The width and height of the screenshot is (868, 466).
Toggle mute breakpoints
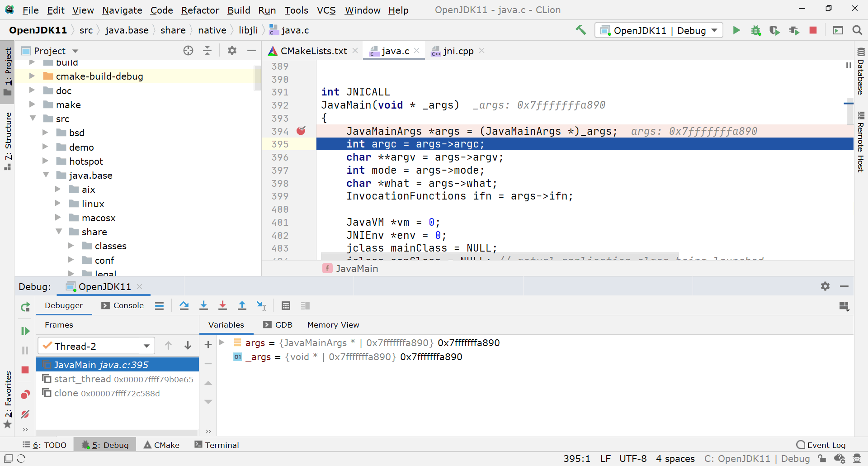[x=25, y=414]
